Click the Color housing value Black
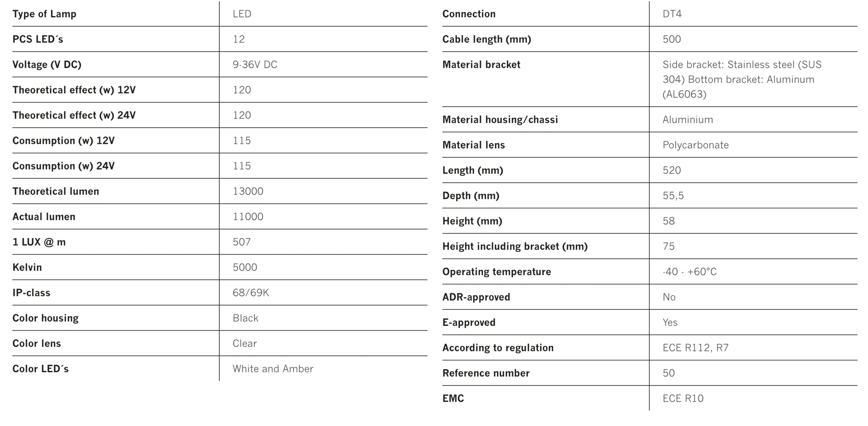 point(245,318)
